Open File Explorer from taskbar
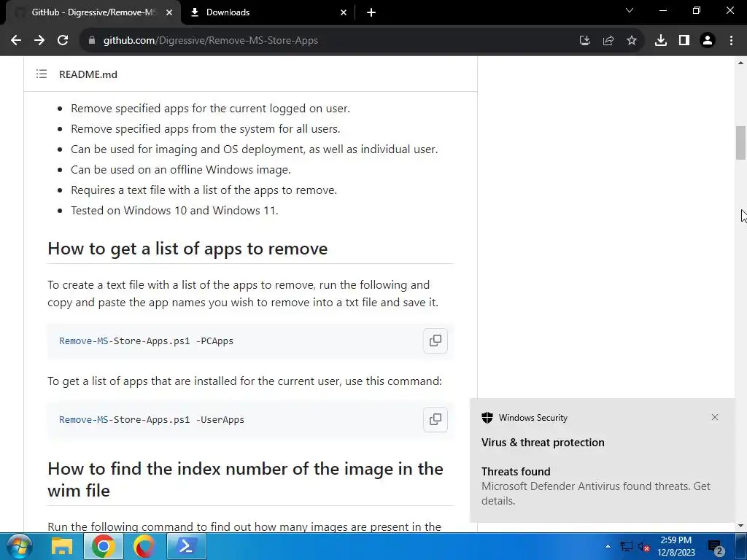 click(62, 546)
